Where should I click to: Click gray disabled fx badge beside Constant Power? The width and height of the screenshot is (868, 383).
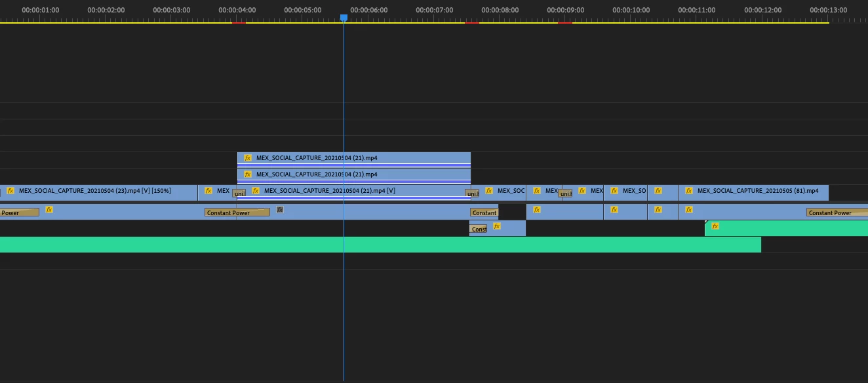pos(280,210)
